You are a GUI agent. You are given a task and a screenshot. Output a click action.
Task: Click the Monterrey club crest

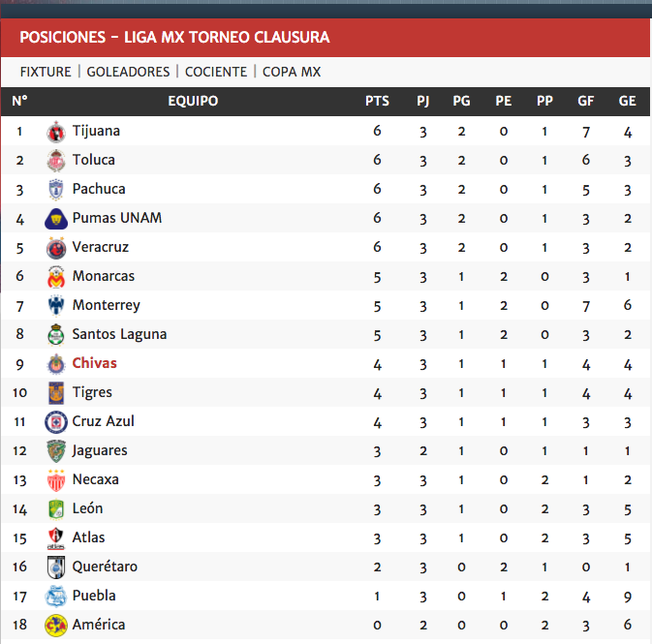click(56, 306)
